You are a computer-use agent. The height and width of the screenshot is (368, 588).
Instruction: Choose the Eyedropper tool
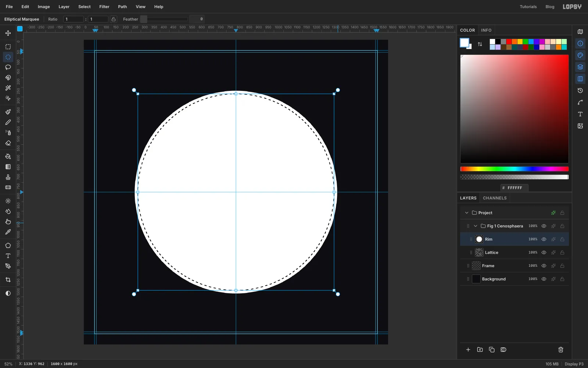pos(8,232)
